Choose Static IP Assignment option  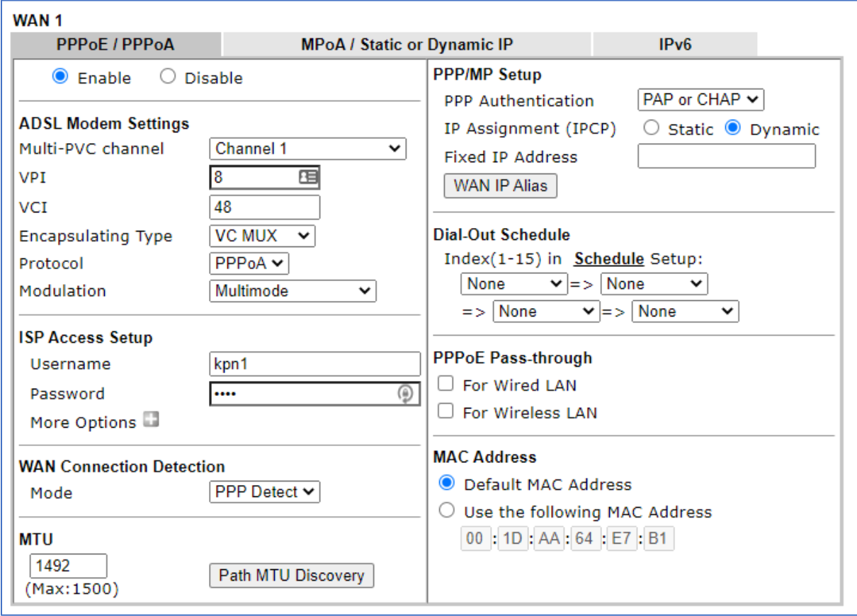click(x=652, y=129)
